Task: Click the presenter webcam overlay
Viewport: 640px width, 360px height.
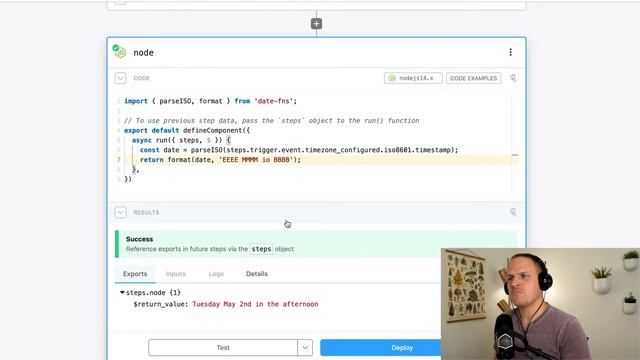Action: click(x=540, y=304)
